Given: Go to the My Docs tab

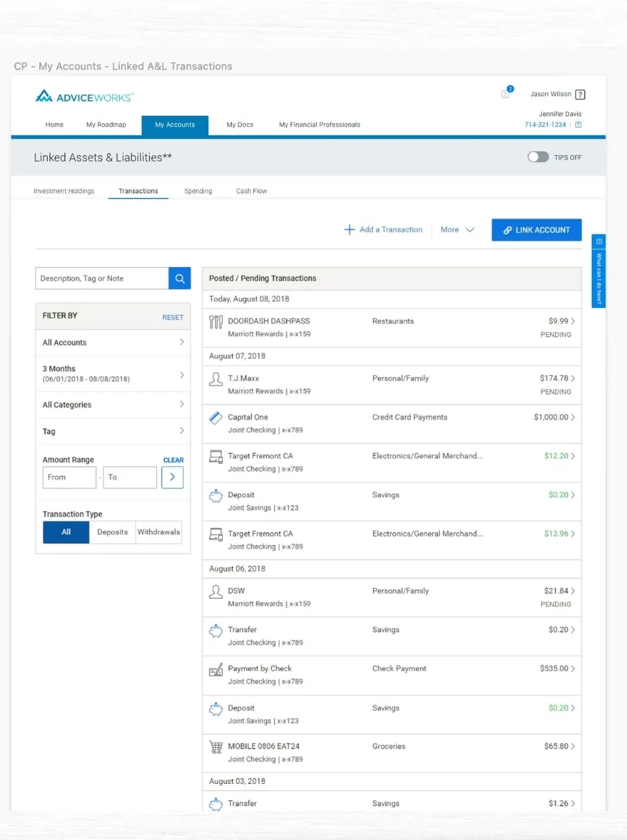Looking at the screenshot, I should tap(240, 124).
